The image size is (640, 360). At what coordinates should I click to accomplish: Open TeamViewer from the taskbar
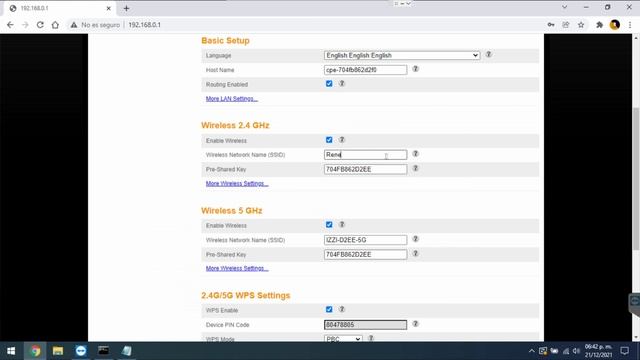pyautogui.click(x=81, y=351)
